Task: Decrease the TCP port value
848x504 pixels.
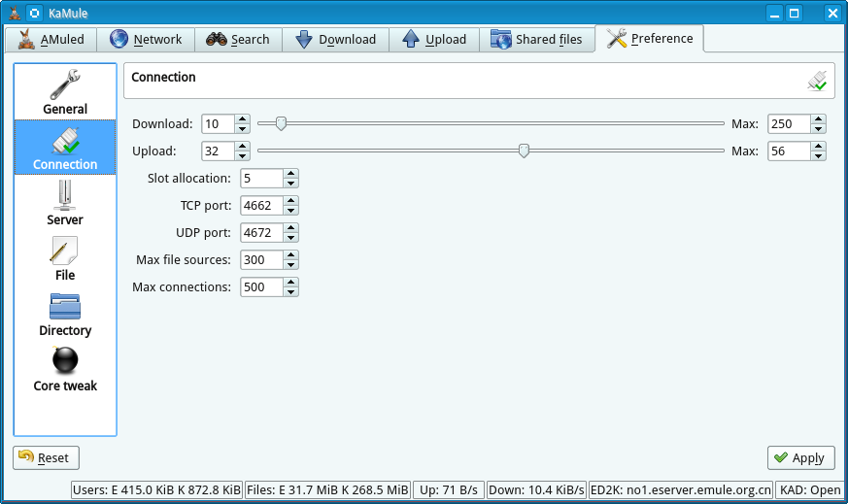Action: pyautogui.click(x=291, y=211)
